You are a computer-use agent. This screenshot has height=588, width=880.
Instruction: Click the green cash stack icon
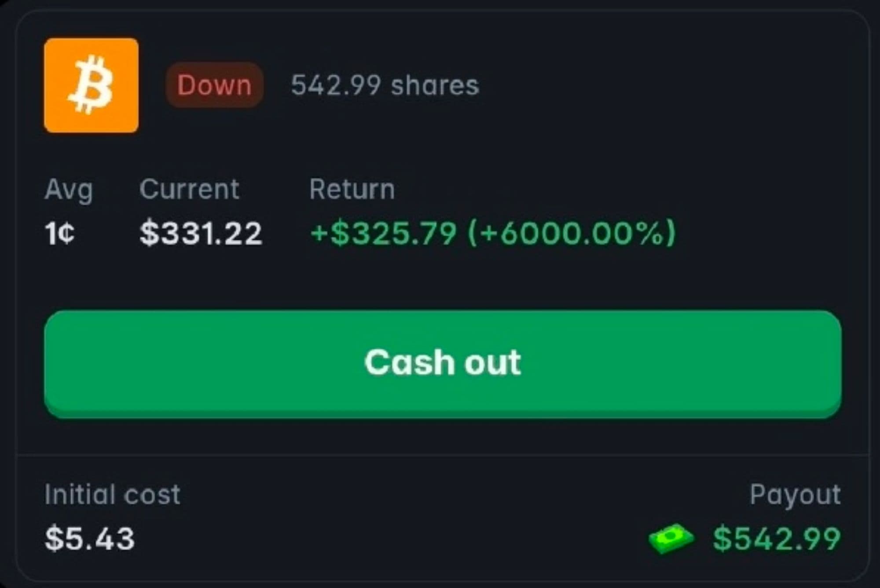(x=671, y=538)
